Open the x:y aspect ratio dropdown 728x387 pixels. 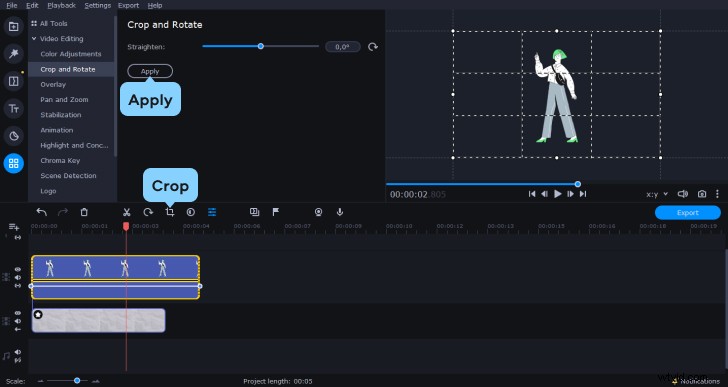(657, 194)
